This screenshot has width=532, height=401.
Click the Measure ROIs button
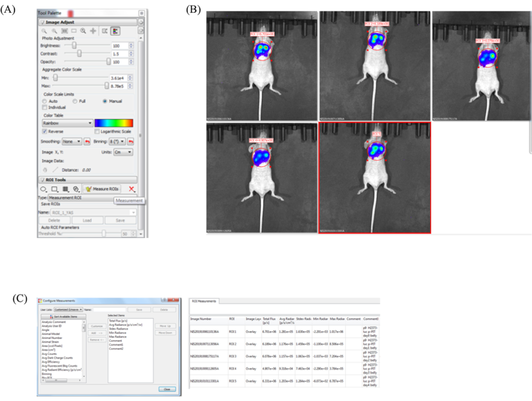[x=102, y=189]
